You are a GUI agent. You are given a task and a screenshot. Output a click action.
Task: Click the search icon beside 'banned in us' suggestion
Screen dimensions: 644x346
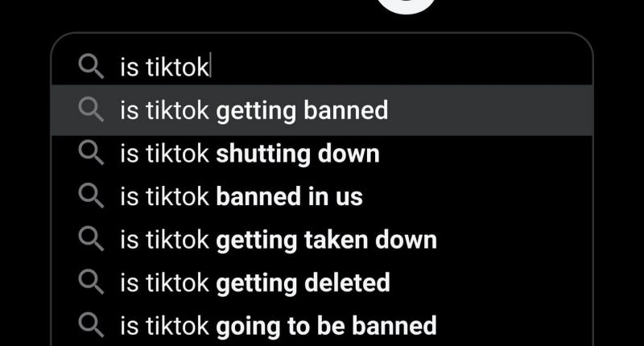(91, 196)
